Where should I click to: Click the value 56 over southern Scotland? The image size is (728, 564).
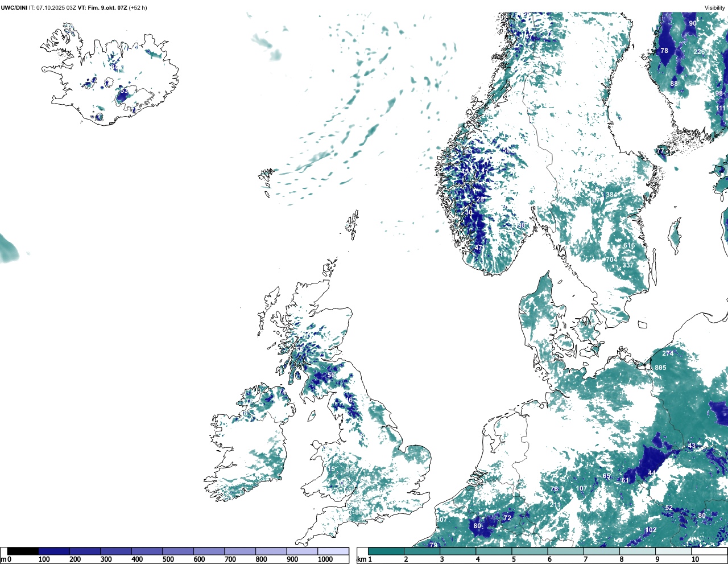click(x=331, y=375)
